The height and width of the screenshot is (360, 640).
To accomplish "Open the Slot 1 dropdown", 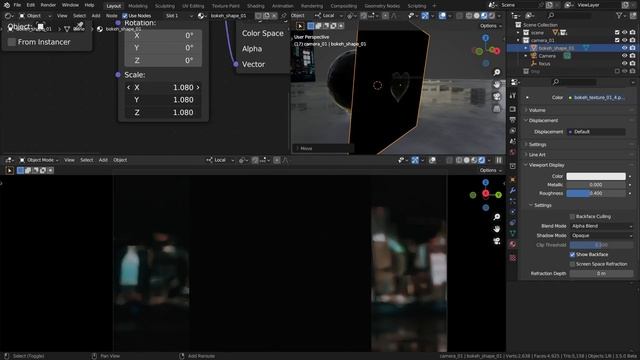I will click(x=178, y=16).
